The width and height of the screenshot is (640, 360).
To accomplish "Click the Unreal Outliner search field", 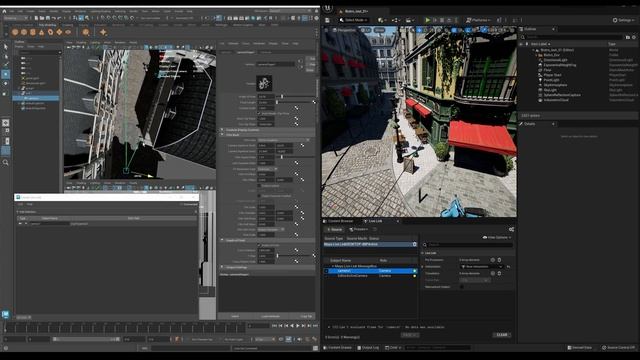I will pyautogui.click(x=574, y=37).
